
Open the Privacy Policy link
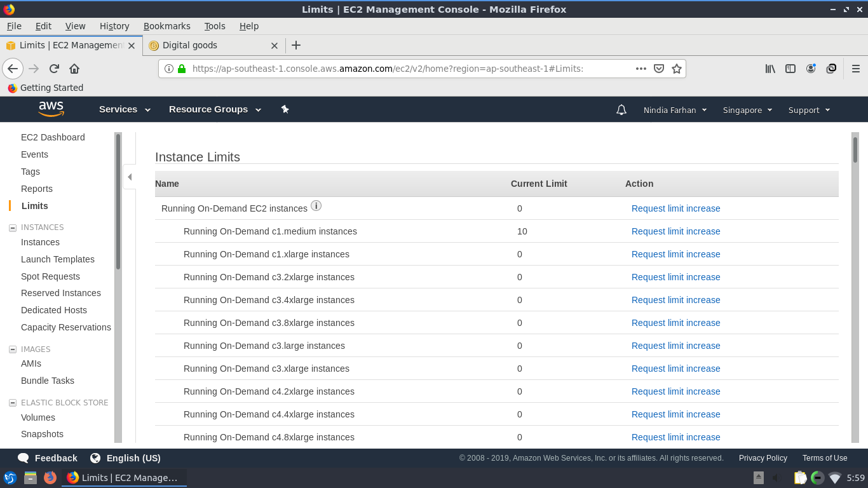[x=763, y=458]
